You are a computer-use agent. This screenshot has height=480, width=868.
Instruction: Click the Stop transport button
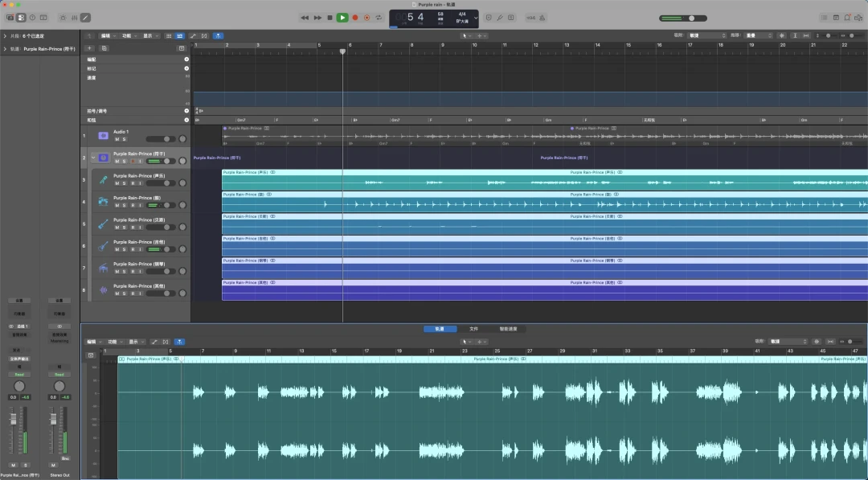tap(330, 18)
